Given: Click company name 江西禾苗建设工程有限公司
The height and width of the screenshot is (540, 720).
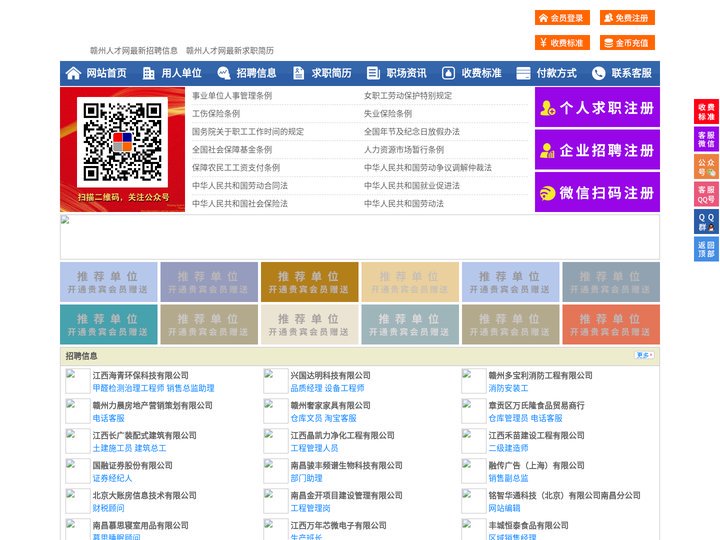Looking at the screenshot, I should point(536,435).
